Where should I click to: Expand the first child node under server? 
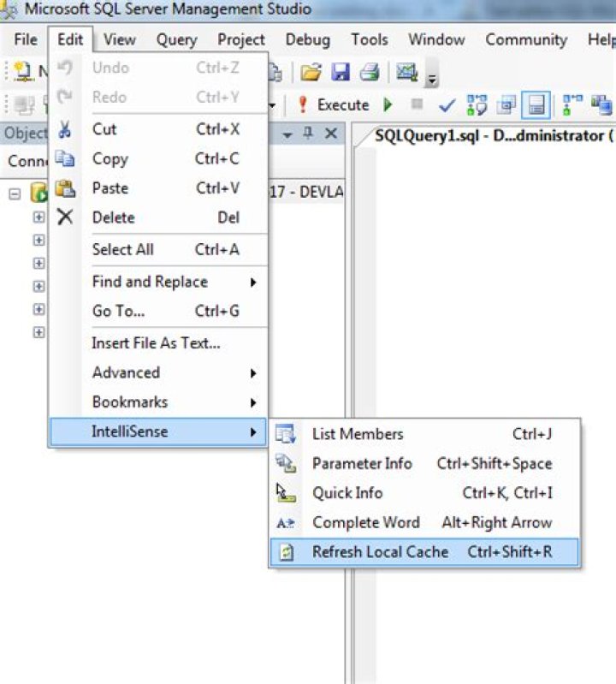pyautogui.click(x=38, y=217)
